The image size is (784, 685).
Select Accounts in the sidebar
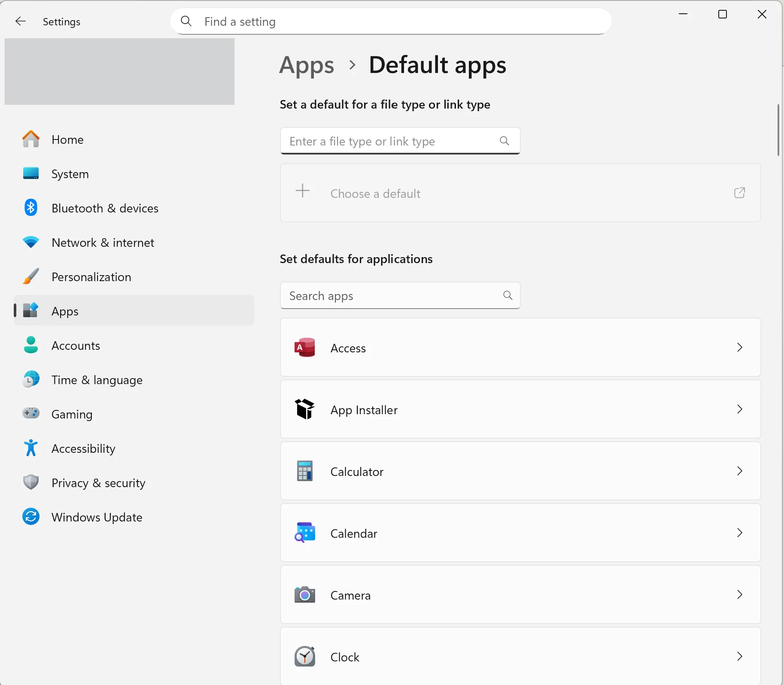(134, 345)
